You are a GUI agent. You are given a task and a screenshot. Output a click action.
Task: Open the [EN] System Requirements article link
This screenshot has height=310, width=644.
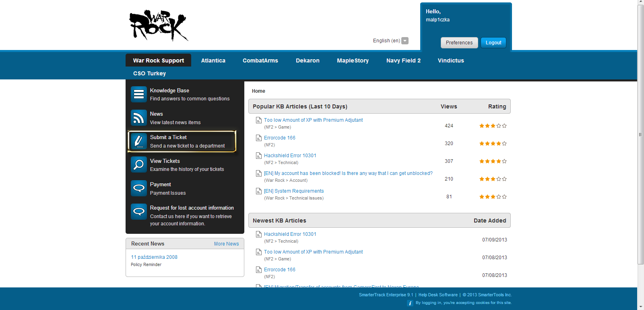(294, 191)
